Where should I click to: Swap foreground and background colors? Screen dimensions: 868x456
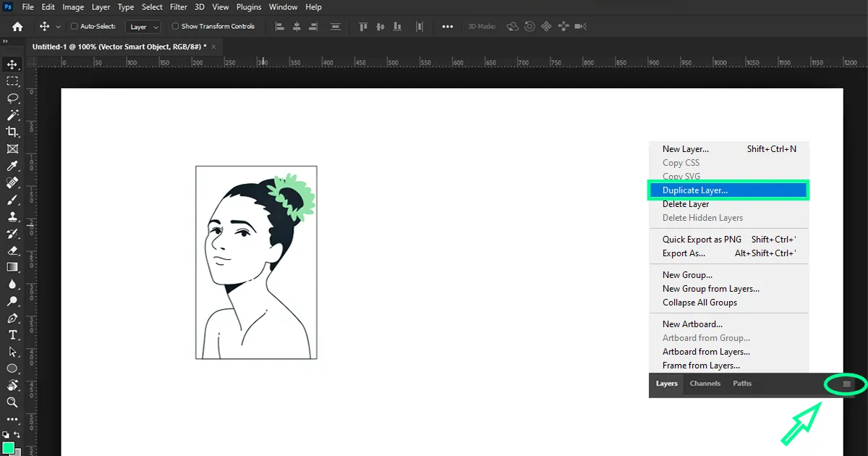(x=17, y=434)
